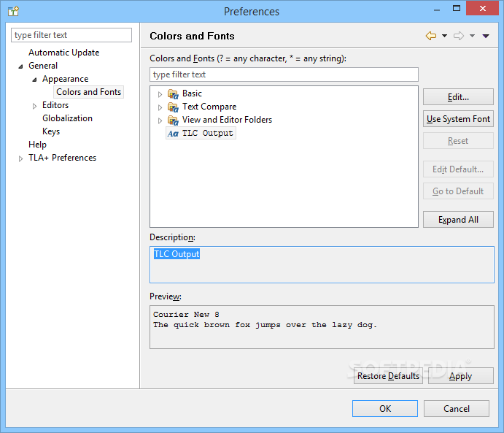Collapse the General tree node
The width and height of the screenshot is (504, 433).
click(x=20, y=66)
